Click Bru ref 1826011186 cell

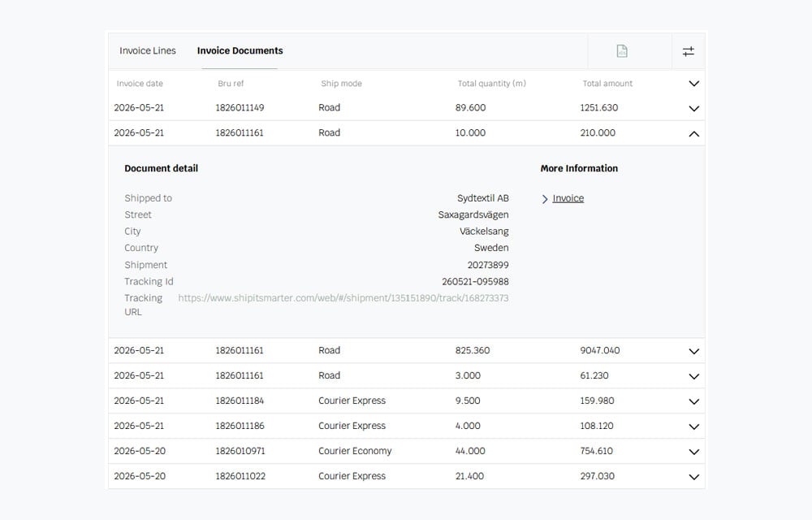coord(240,426)
